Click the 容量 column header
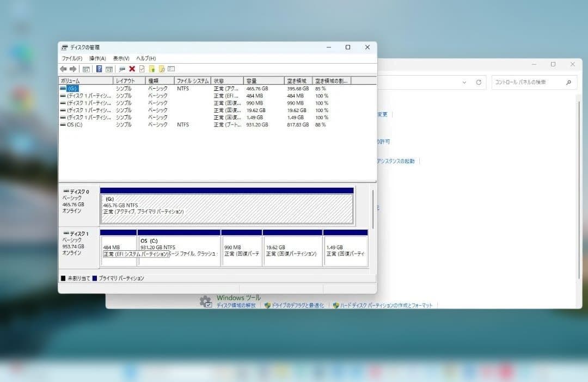The width and height of the screenshot is (588, 382). point(263,80)
